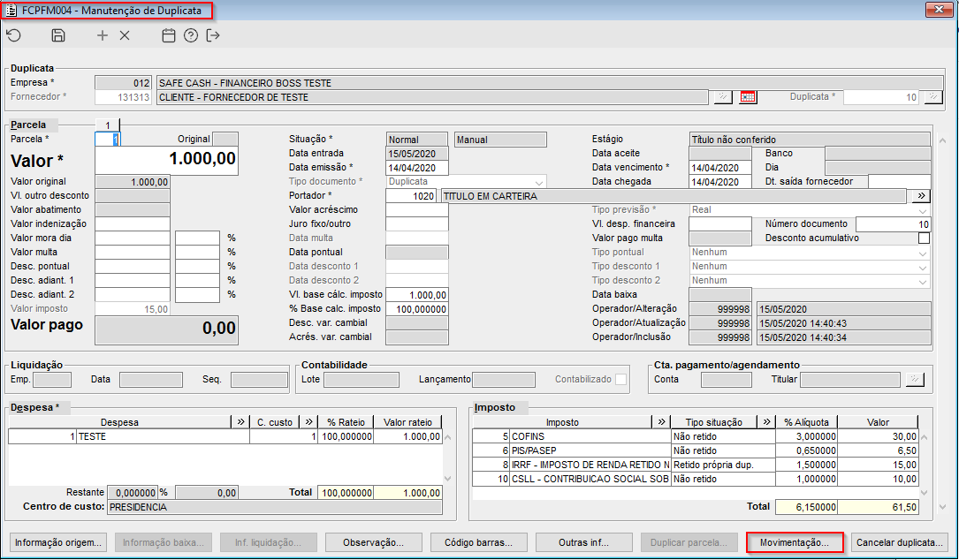Click the Empresa code field 012
Viewport: 959px width, 560px height.
click(x=123, y=83)
